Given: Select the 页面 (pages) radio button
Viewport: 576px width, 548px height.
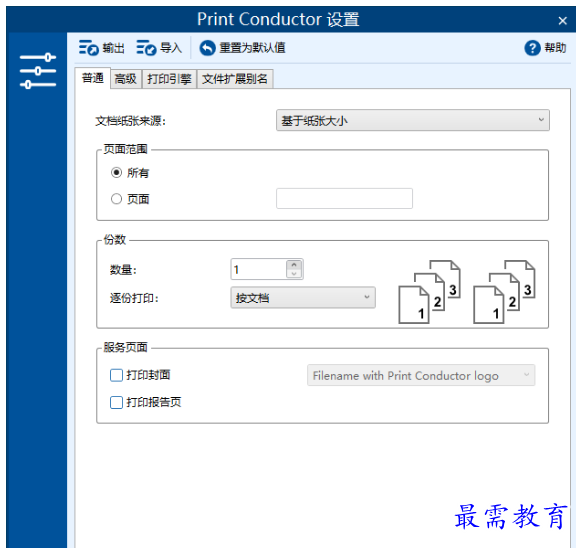Looking at the screenshot, I should click(x=116, y=199).
